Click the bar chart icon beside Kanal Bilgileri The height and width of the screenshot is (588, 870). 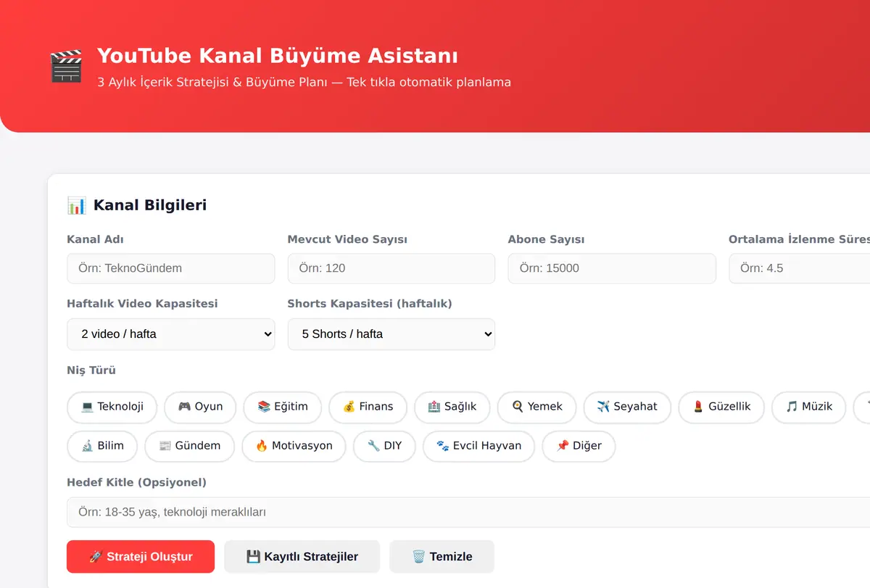pos(76,205)
